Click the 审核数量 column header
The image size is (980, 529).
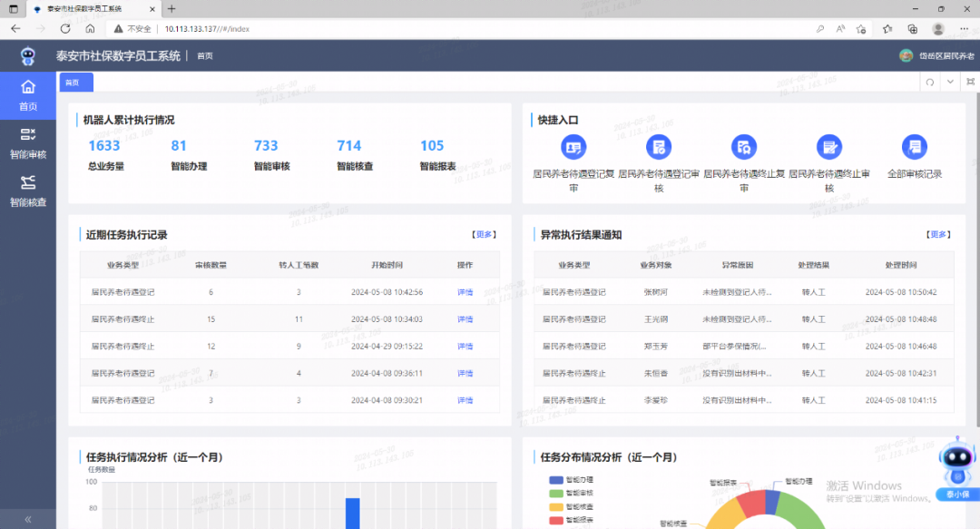pyautogui.click(x=211, y=265)
